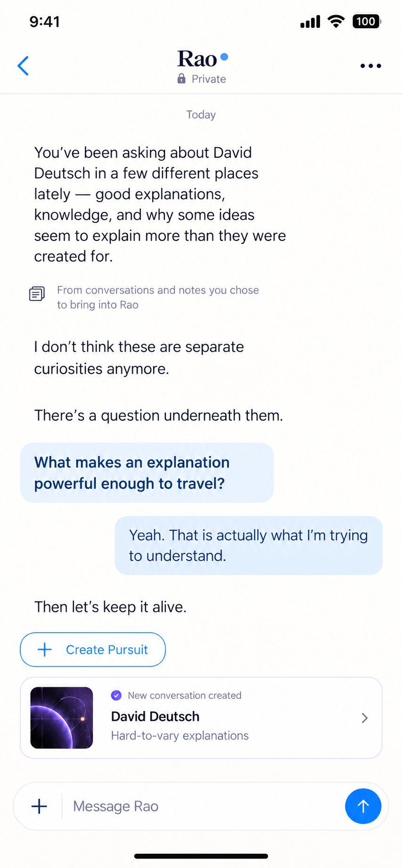Screen dimensions: 402x868
Task: Tap the Rao title in header
Action: click(197, 59)
